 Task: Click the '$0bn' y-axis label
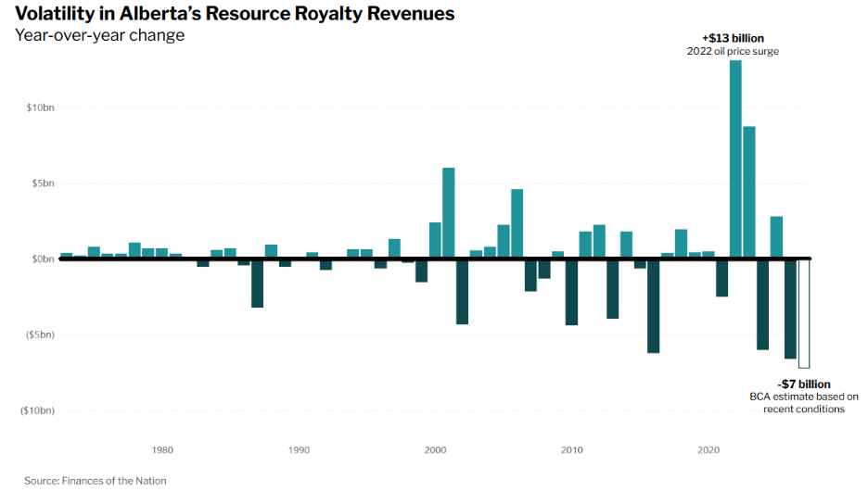pyautogui.click(x=42, y=259)
